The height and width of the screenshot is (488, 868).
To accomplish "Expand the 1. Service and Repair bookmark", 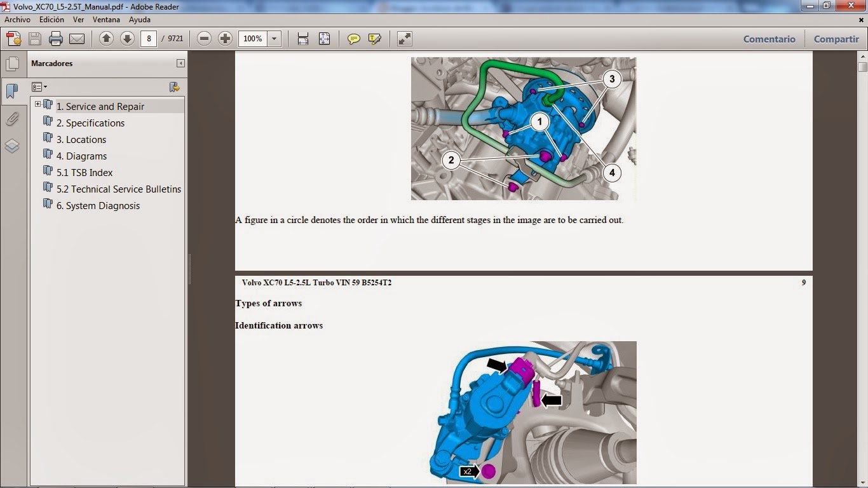I will pyautogui.click(x=37, y=104).
